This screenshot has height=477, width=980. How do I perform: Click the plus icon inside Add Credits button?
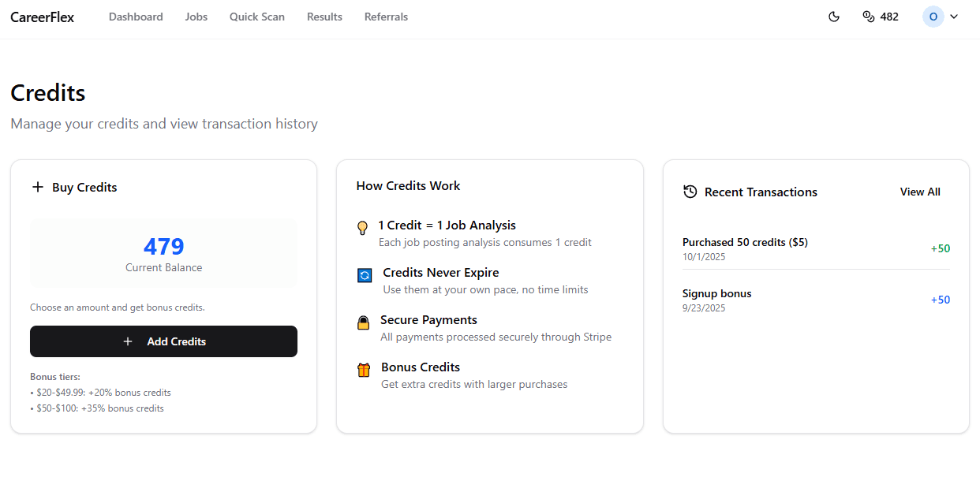(128, 341)
